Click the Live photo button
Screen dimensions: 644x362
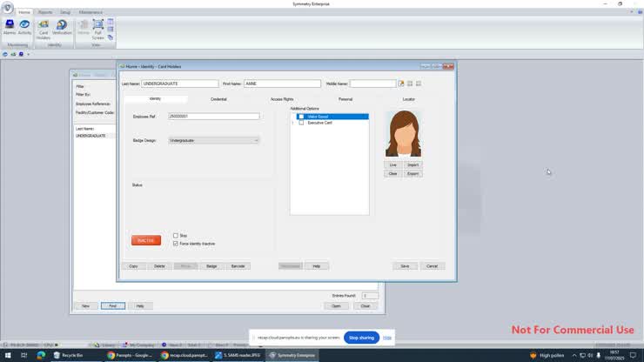point(392,164)
